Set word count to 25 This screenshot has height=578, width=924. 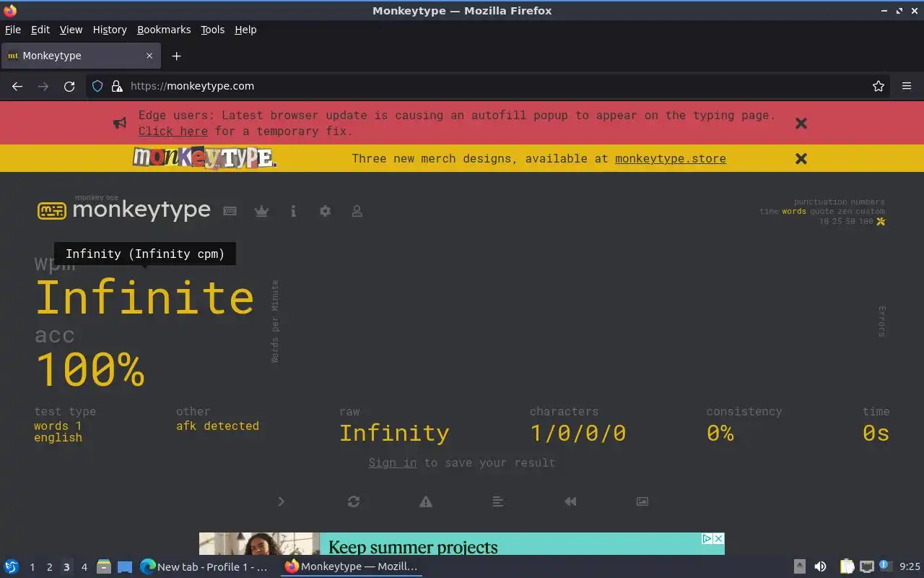pyautogui.click(x=837, y=222)
